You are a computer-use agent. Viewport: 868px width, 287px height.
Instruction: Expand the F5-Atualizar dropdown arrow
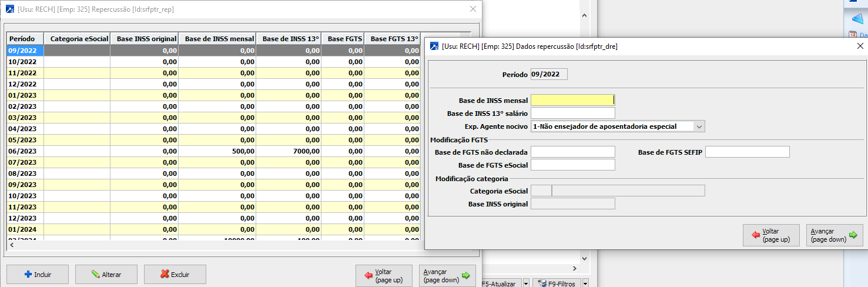[x=526, y=284]
